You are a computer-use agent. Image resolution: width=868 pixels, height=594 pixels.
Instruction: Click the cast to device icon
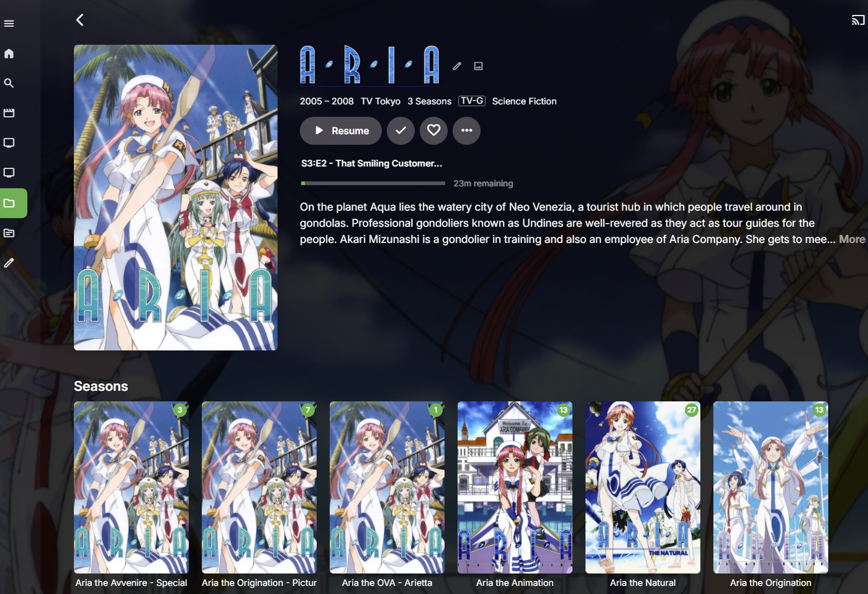click(x=858, y=20)
